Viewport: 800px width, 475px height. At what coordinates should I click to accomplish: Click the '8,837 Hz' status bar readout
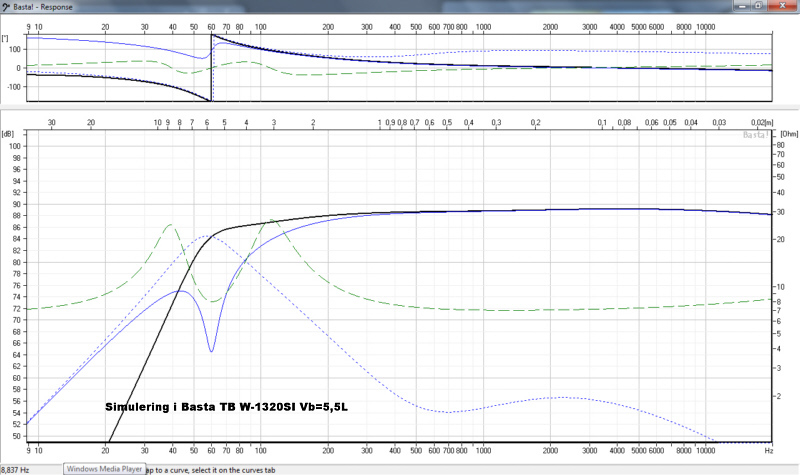15,470
